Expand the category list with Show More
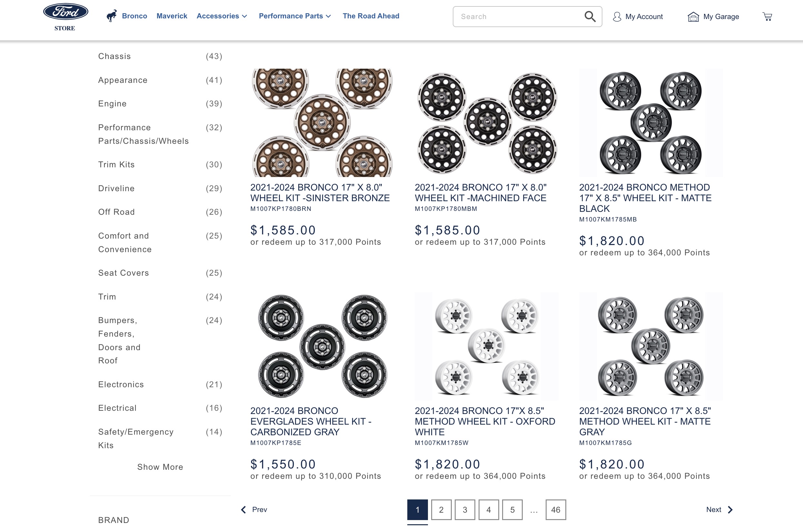The image size is (803, 532). [x=160, y=467]
